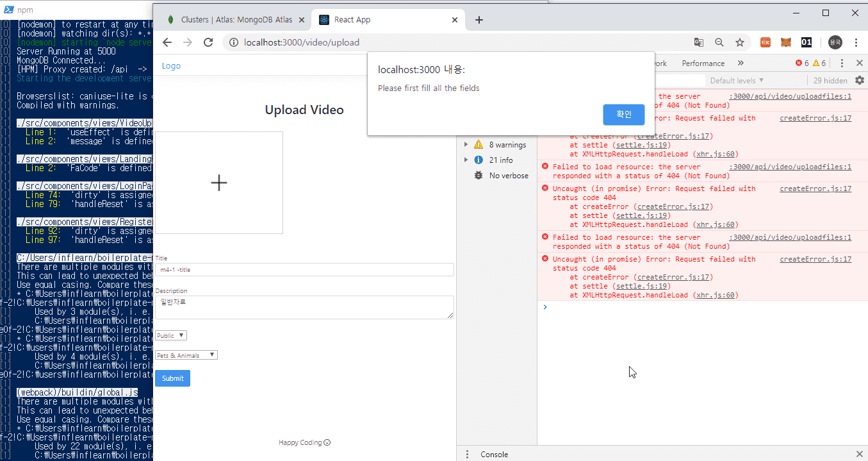Open a new browser tab
The image size is (868, 461).
(479, 20)
